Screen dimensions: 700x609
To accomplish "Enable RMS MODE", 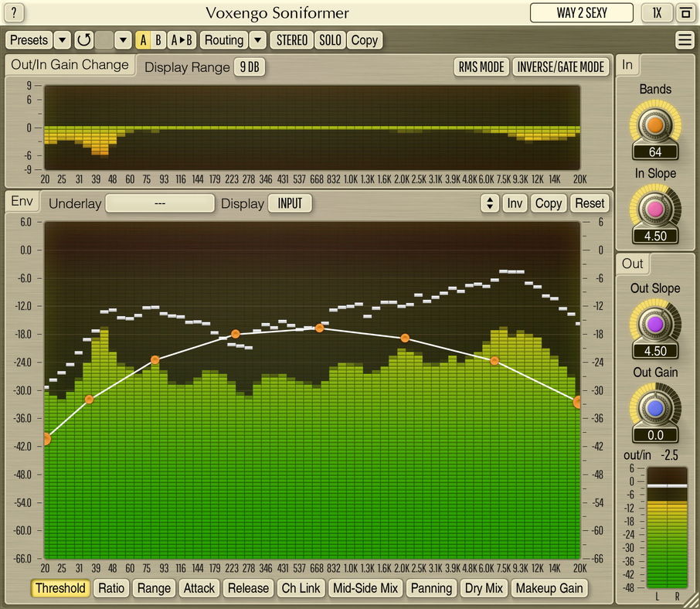I will [481, 66].
